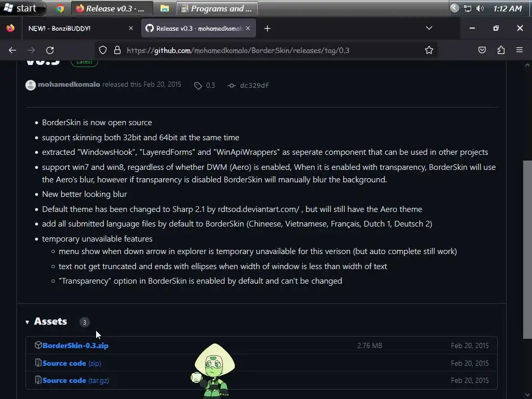Download Source code (tar.gz)
The width and height of the screenshot is (532, 399).
coord(76,380)
